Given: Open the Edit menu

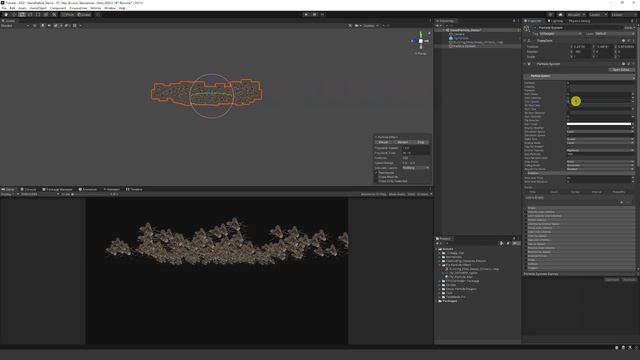Looking at the screenshot, I should (12, 8).
